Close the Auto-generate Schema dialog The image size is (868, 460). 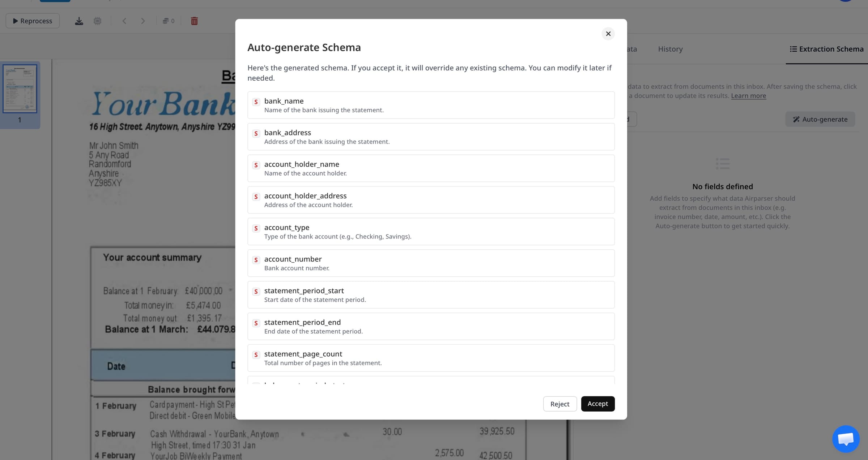[x=608, y=34]
